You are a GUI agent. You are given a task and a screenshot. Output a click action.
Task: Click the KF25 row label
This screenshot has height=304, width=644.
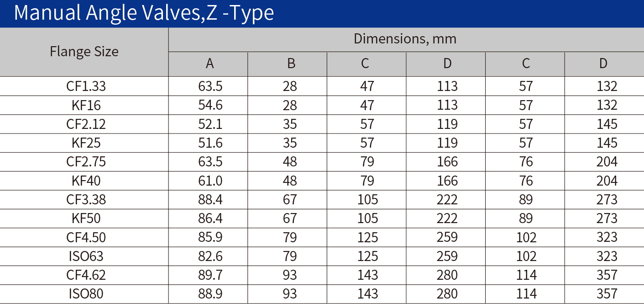[86, 143]
